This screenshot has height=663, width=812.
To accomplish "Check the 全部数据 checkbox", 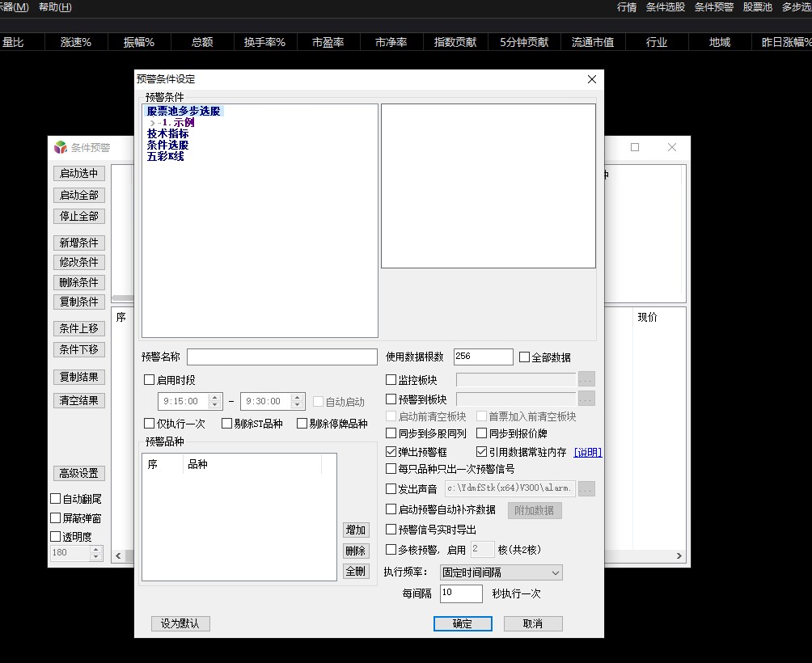I will (524, 357).
